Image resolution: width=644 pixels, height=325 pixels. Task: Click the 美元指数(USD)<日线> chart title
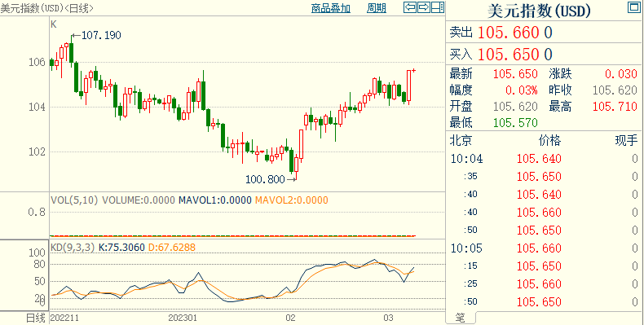point(46,8)
